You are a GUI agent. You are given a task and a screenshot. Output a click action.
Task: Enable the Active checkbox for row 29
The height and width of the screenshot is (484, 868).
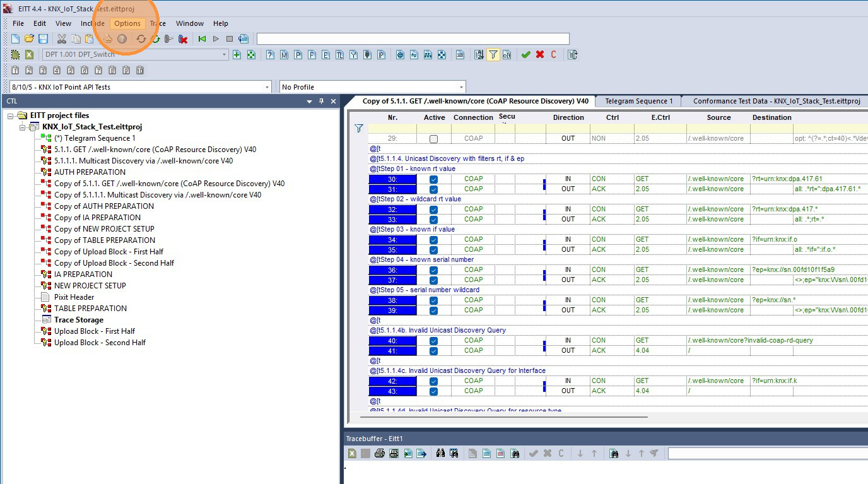pos(433,139)
